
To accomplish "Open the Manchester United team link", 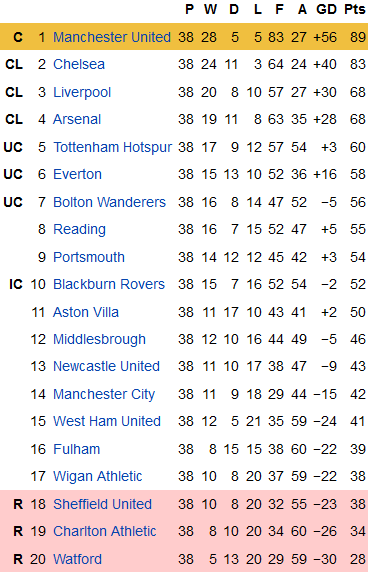I will [x=112, y=37].
